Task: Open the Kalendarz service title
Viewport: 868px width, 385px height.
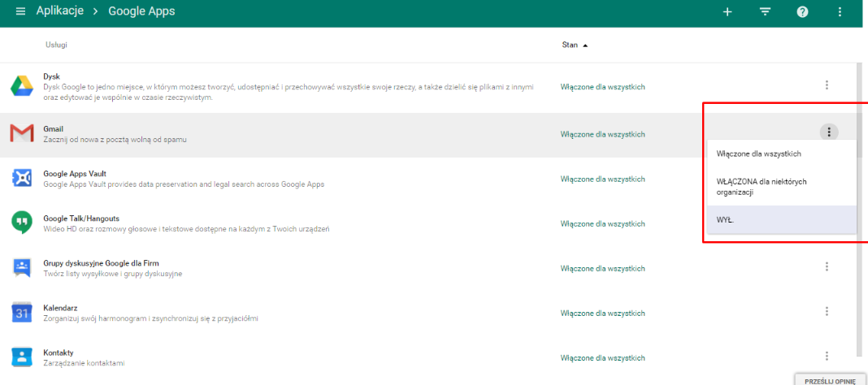Action: 60,308
